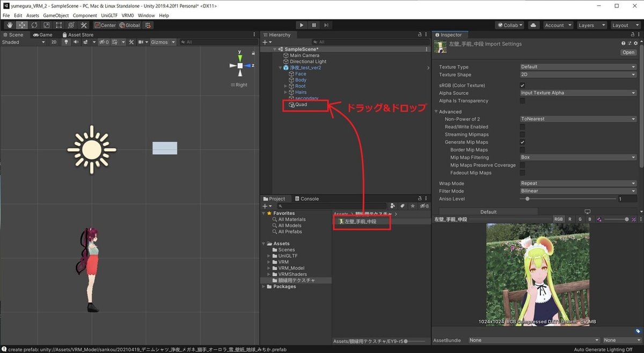Toggle pivot Center handle position
Screen dimensions: 644x353
tap(105, 25)
